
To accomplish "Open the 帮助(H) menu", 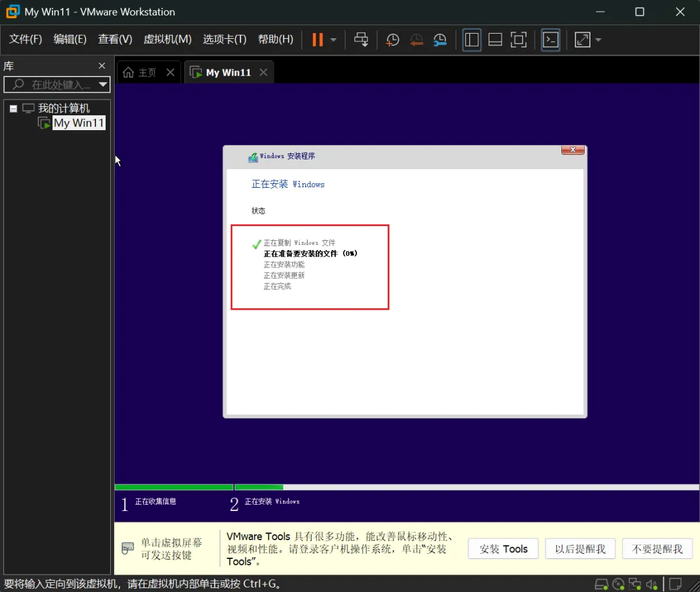I will (275, 40).
